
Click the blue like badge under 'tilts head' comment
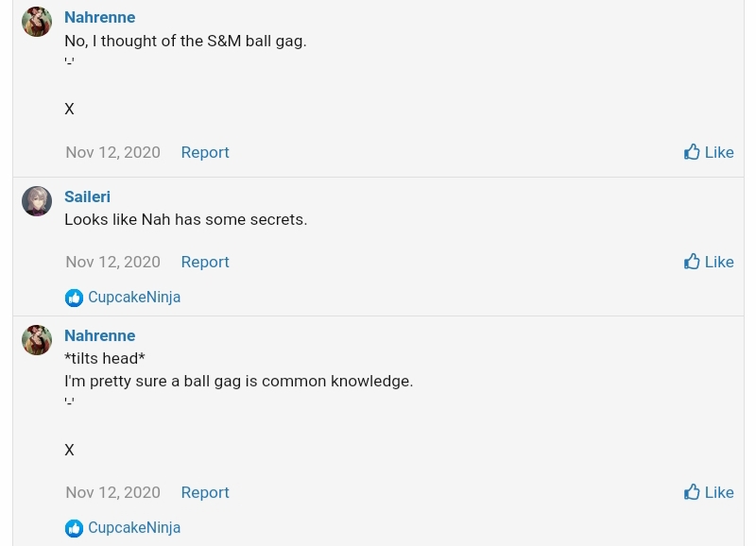tap(74, 528)
